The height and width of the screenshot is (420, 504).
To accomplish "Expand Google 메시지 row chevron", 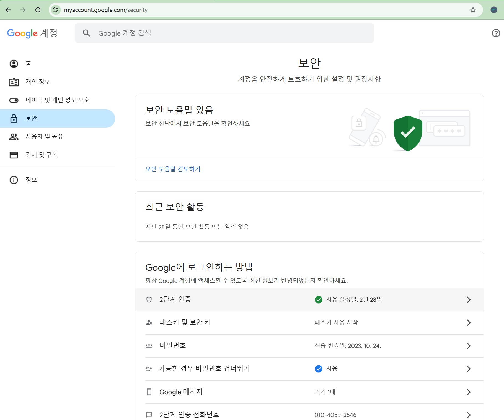I will pos(468,392).
